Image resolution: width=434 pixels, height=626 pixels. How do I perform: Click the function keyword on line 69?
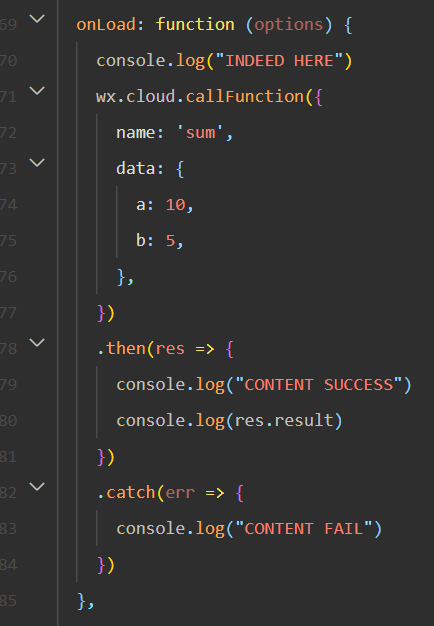pyautogui.click(x=195, y=25)
